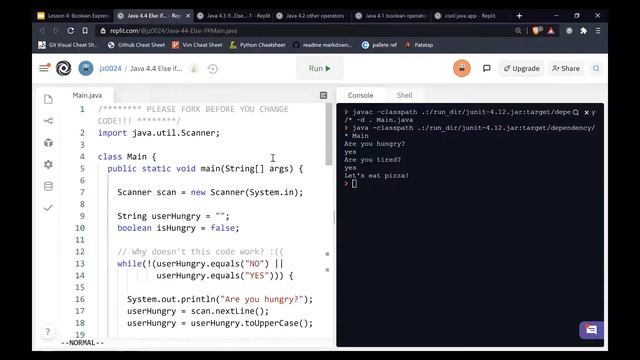
Task: Open the Version control sidebar panel
Action: tap(48, 121)
